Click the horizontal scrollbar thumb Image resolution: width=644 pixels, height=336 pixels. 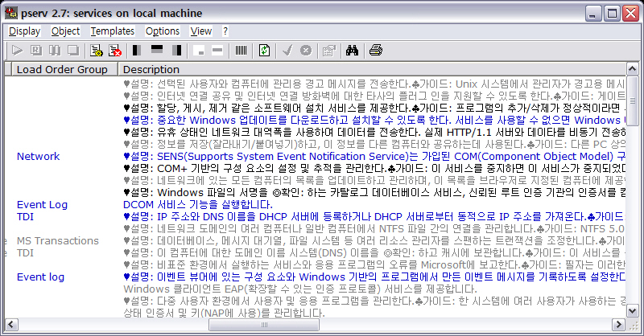(264, 325)
